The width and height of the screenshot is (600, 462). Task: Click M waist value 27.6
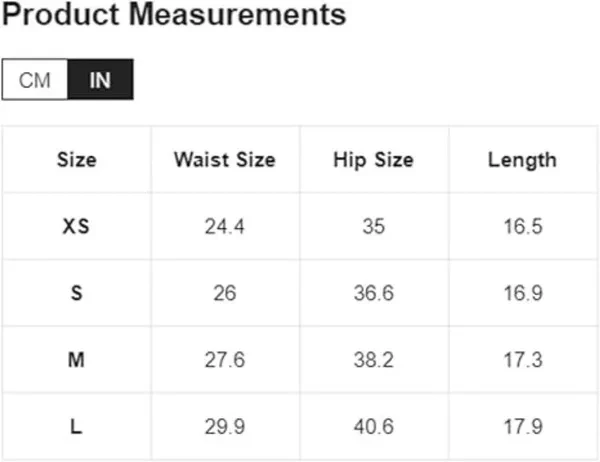(x=224, y=360)
